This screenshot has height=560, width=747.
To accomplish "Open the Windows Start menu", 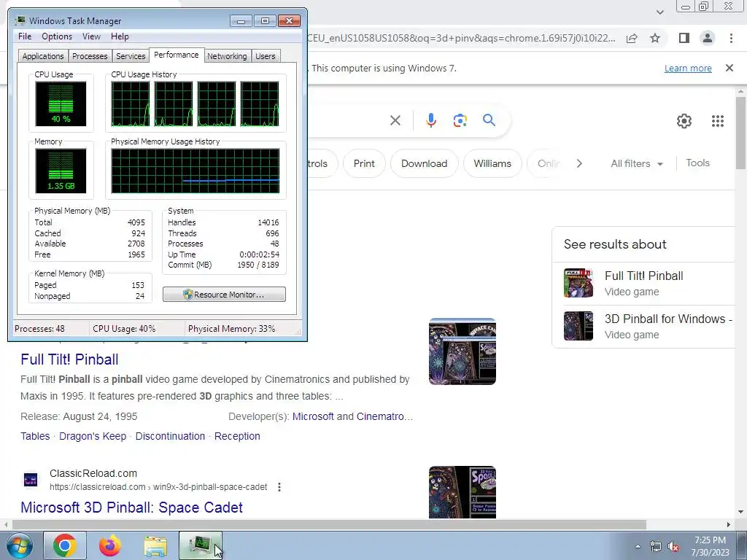I will [x=19, y=545].
